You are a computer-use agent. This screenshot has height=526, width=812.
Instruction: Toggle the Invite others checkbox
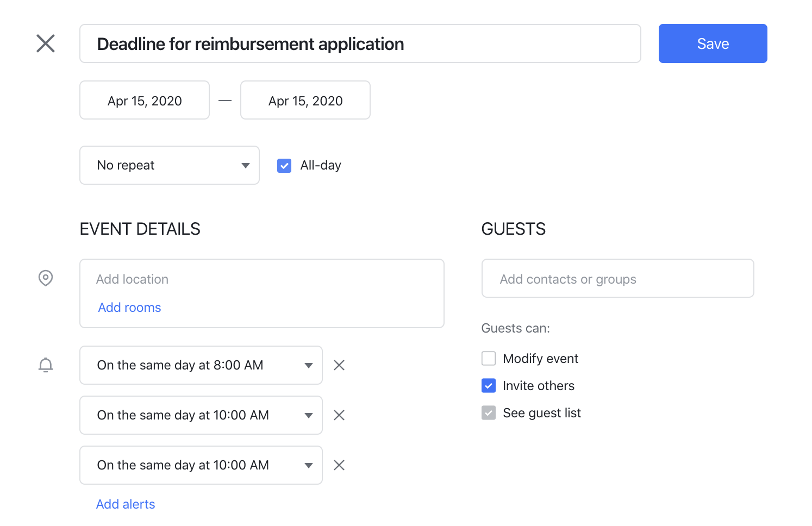489,386
